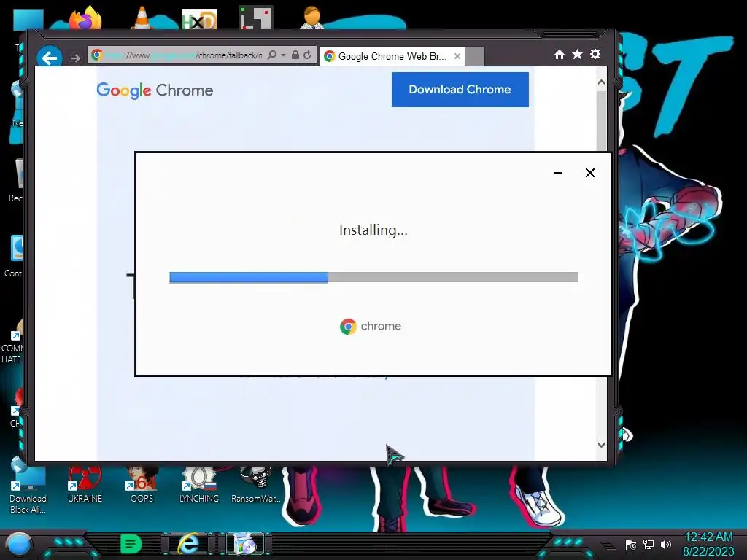Click the Installing... status text
The width and height of the screenshot is (747, 560).
(x=373, y=230)
